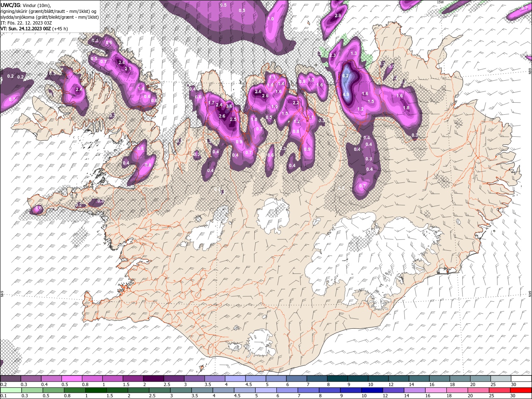
Task: Click the 0.1 label in bottom legend row
Action: click(4, 396)
